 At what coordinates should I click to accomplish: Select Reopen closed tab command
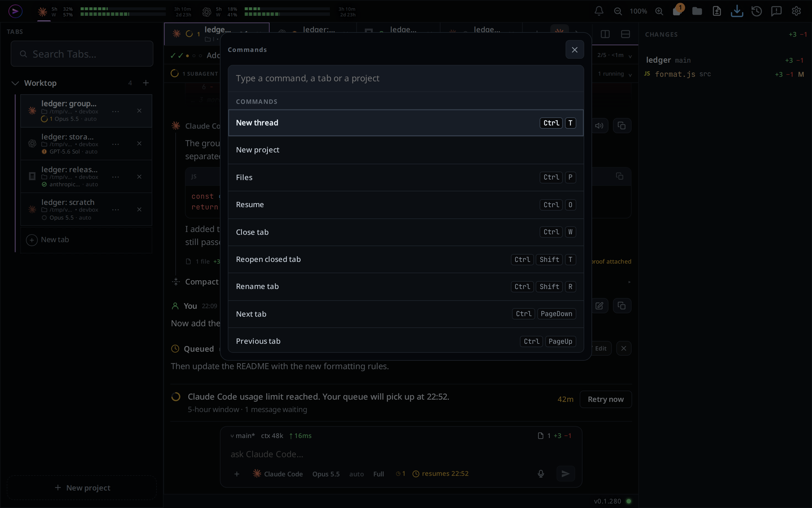(x=406, y=259)
